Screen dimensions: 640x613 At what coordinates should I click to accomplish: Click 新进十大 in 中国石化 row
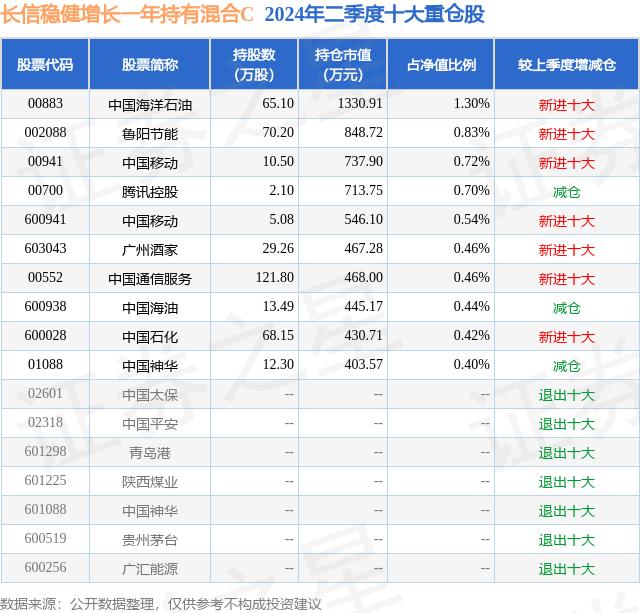[x=567, y=337]
